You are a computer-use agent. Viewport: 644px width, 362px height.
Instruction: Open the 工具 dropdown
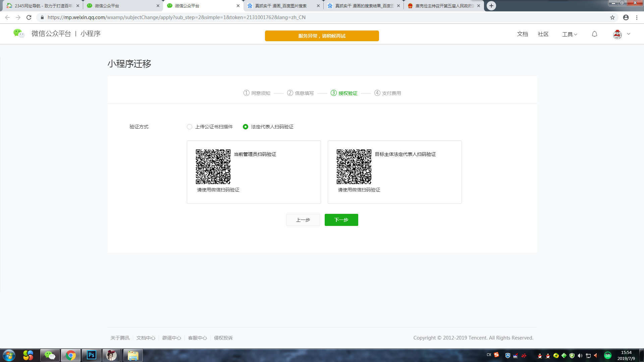570,34
